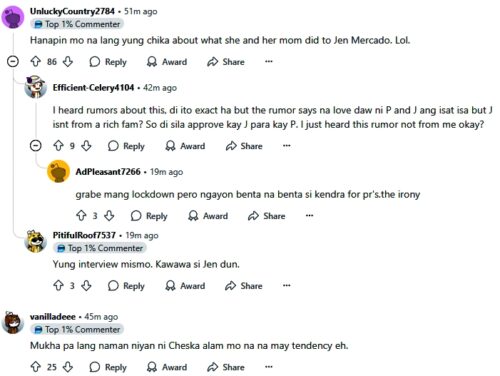Image resolution: width=500 pixels, height=376 pixels.
Task: Click vanilladeee's avatar image
Action: tap(13, 323)
